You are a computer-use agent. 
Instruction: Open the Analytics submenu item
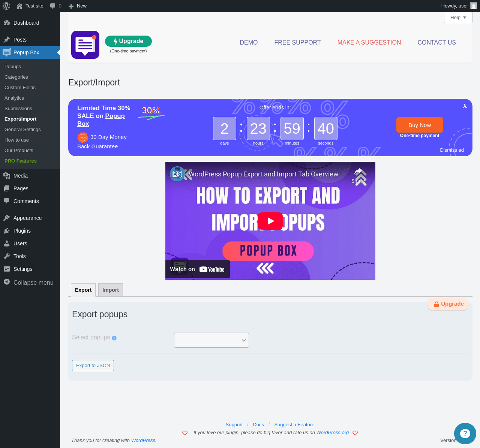(x=14, y=98)
